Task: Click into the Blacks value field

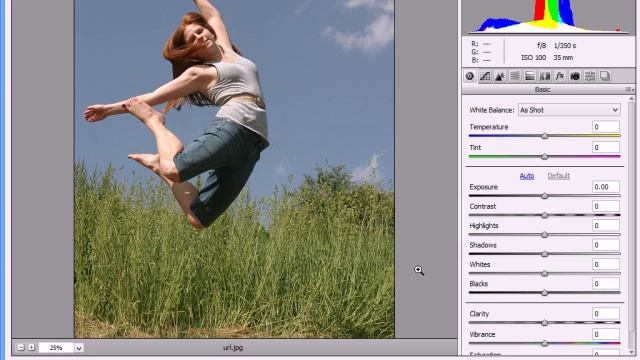Action: click(x=606, y=284)
